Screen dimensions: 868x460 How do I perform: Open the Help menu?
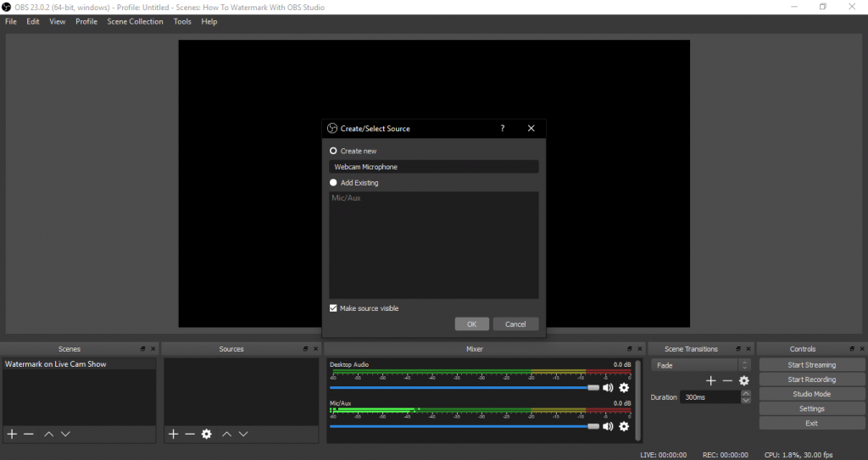pos(209,21)
